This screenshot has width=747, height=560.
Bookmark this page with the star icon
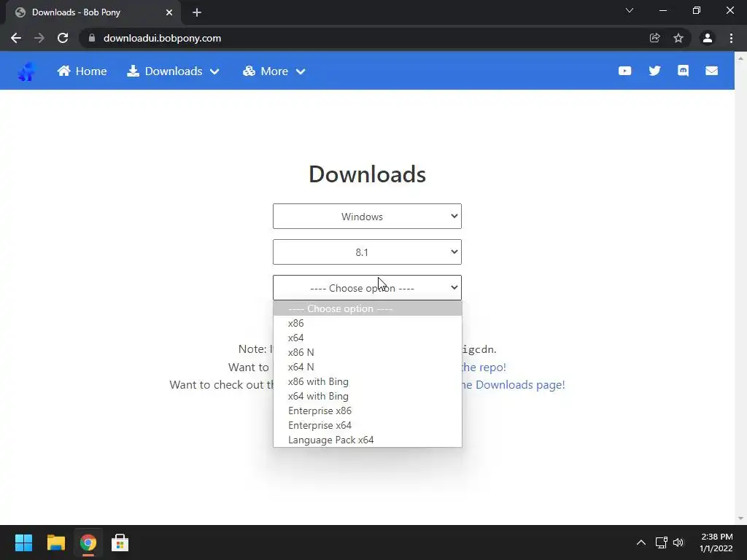click(678, 38)
